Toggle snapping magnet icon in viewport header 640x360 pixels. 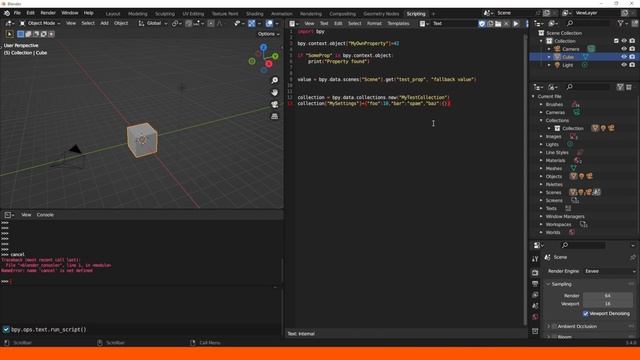[x=189, y=23]
